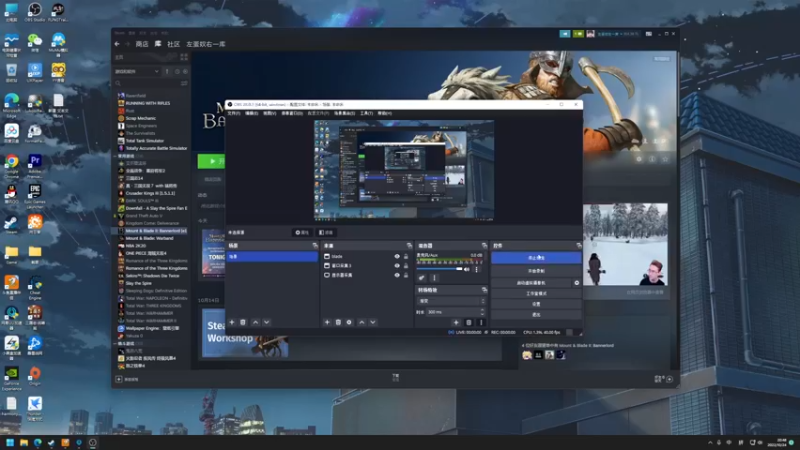The image size is (800, 450).
Task: Start the OBS virtual camera
Action: 531,283
